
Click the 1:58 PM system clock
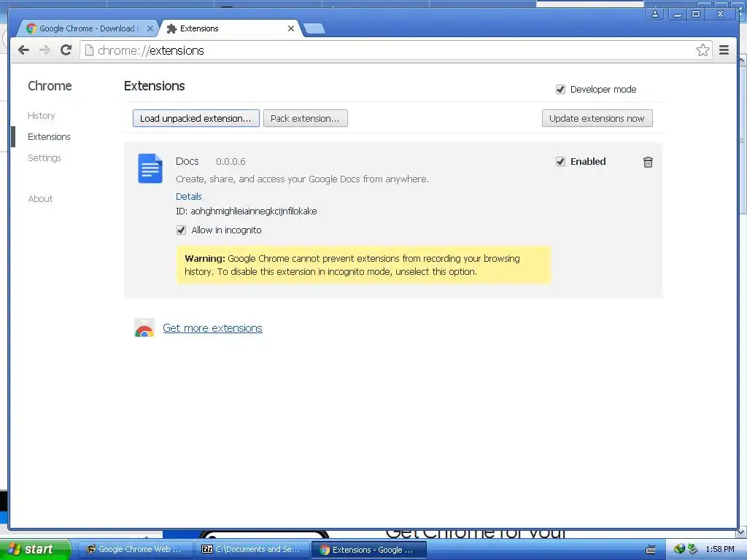click(x=720, y=549)
